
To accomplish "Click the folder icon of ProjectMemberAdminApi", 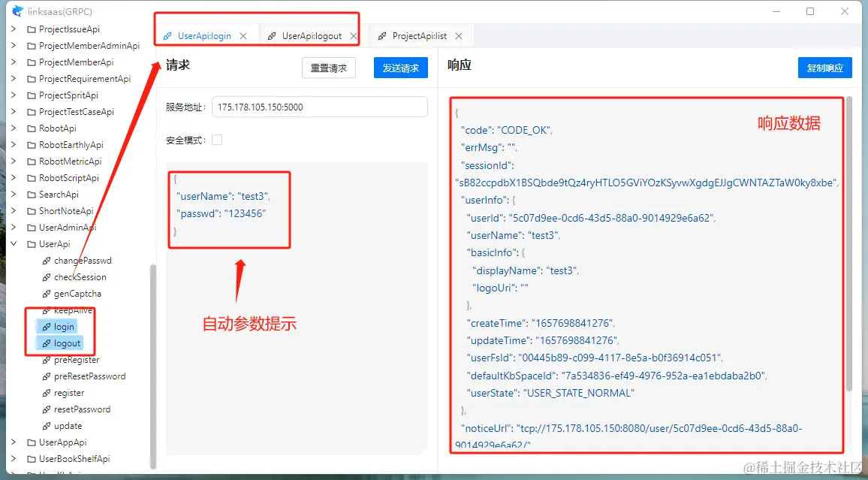I will click(x=31, y=46).
